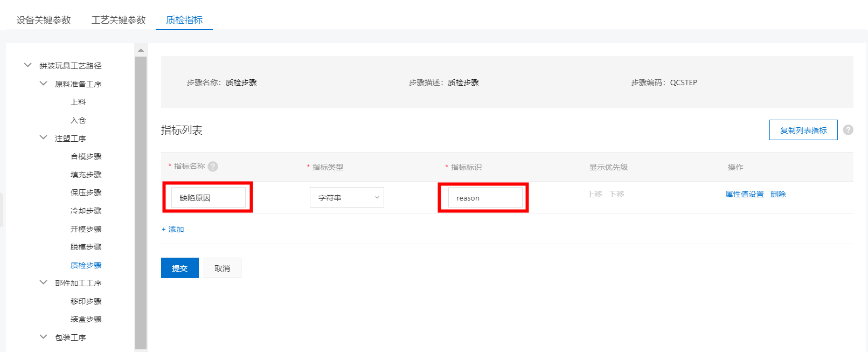Click 指标名称 input containing 缺陷原因
The height and width of the screenshot is (352, 868).
pos(209,197)
